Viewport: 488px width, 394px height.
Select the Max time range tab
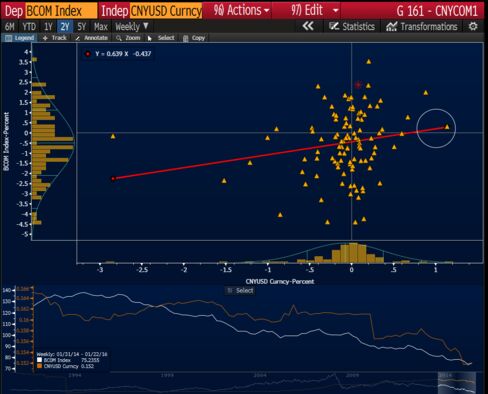[101, 27]
